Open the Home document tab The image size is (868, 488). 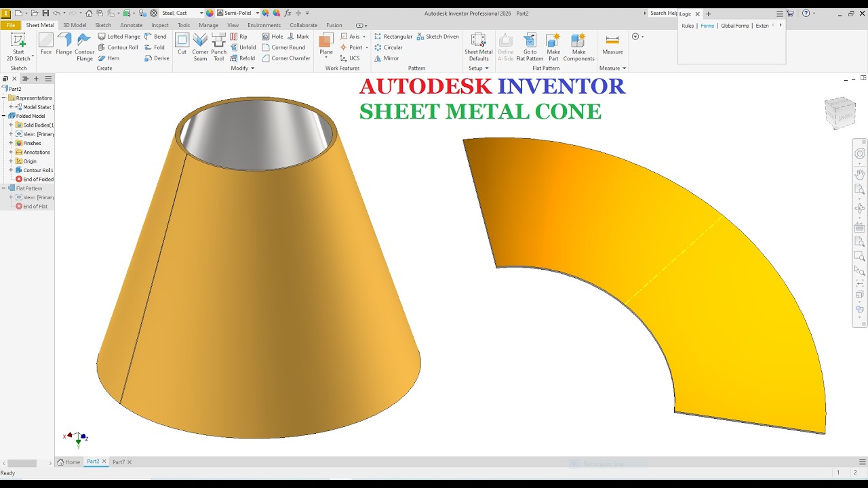[68, 462]
